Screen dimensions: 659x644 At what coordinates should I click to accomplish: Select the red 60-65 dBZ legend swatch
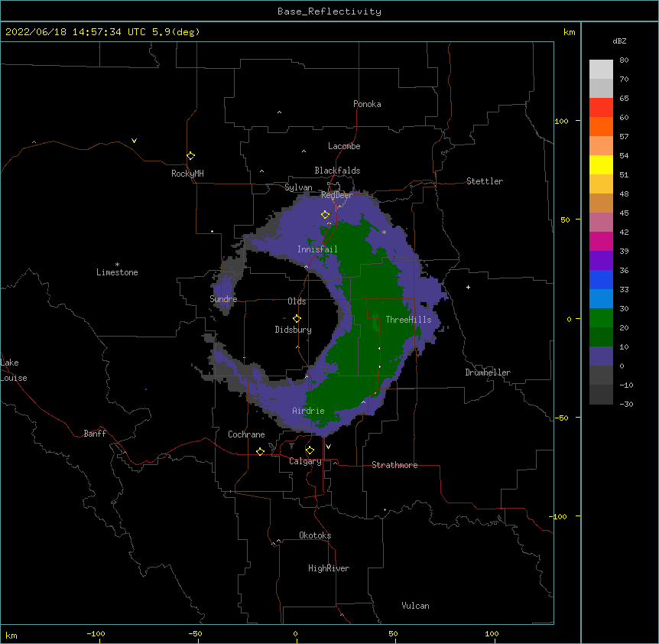601,107
